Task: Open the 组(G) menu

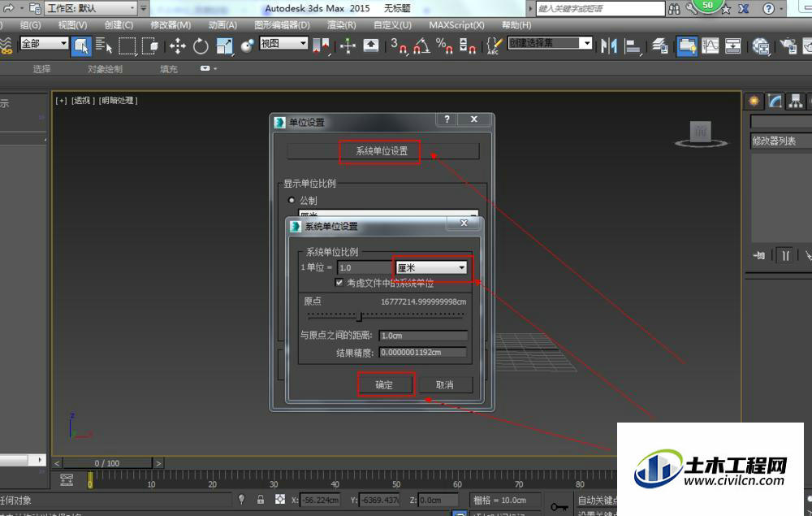Action: pyautogui.click(x=31, y=25)
